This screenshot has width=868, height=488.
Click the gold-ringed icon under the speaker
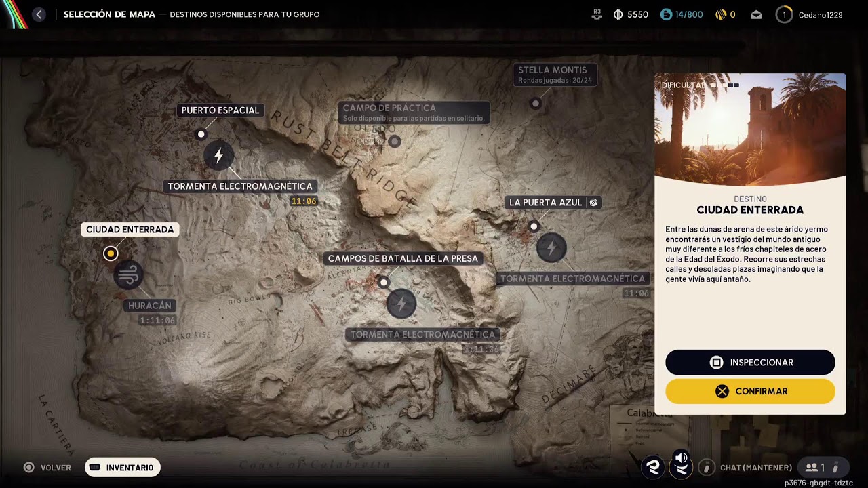(x=682, y=468)
